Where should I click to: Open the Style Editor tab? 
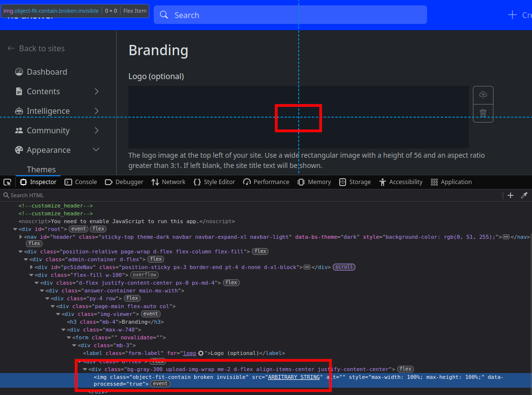[214, 182]
